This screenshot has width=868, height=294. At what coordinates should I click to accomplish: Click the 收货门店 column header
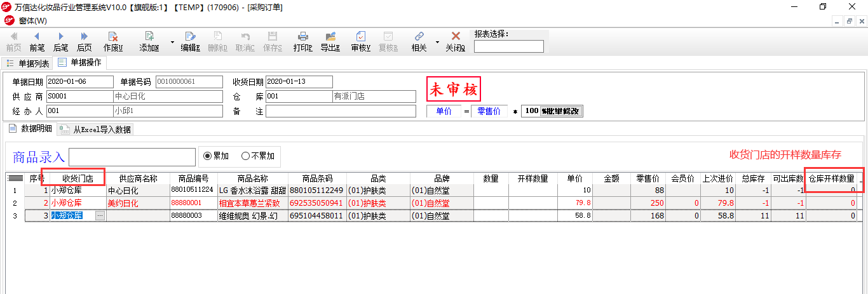(x=78, y=178)
